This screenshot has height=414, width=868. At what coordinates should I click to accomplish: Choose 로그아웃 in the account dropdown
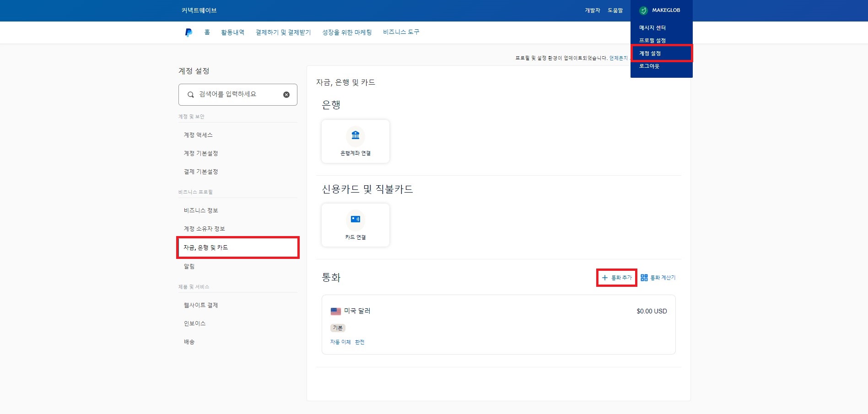(649, 66)
